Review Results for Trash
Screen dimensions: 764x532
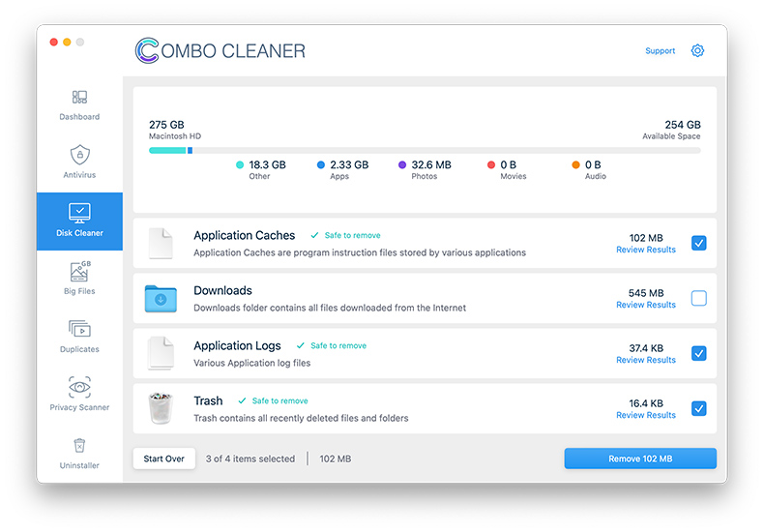click(x=646, y=415)
